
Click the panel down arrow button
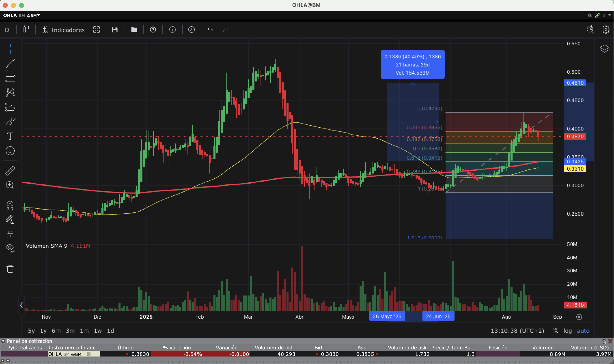pos(8,361)
